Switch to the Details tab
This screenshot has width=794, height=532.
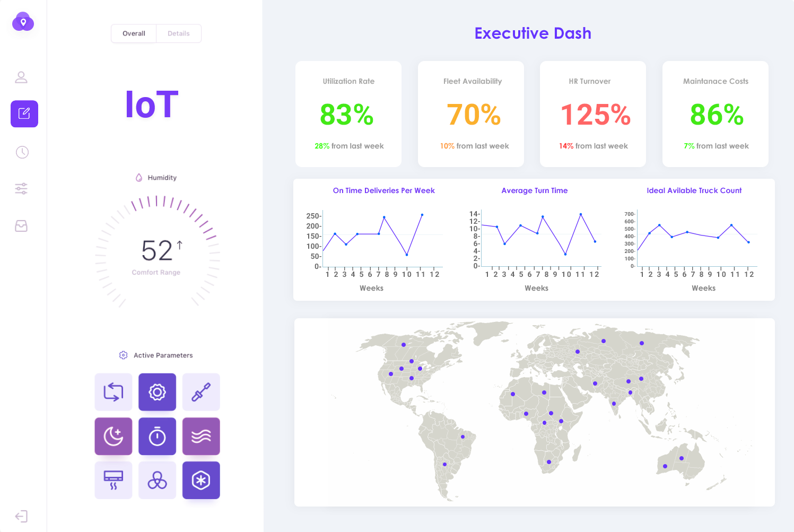click(x=178, y=33)
